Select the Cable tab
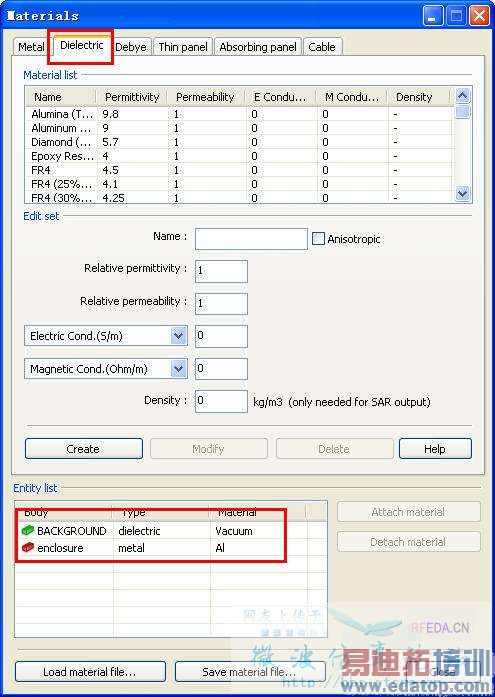 (322, 47)
